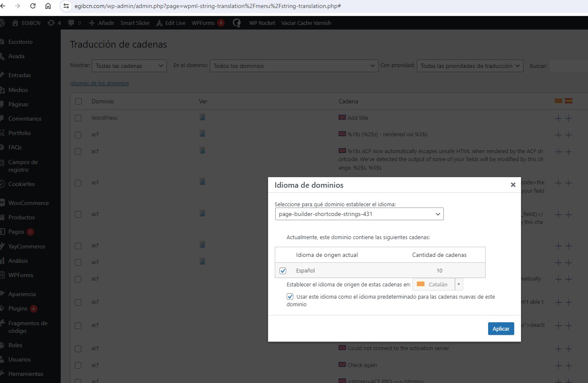Open Catalán origin language dropdown
588x383 pixels.
(438, 284)
